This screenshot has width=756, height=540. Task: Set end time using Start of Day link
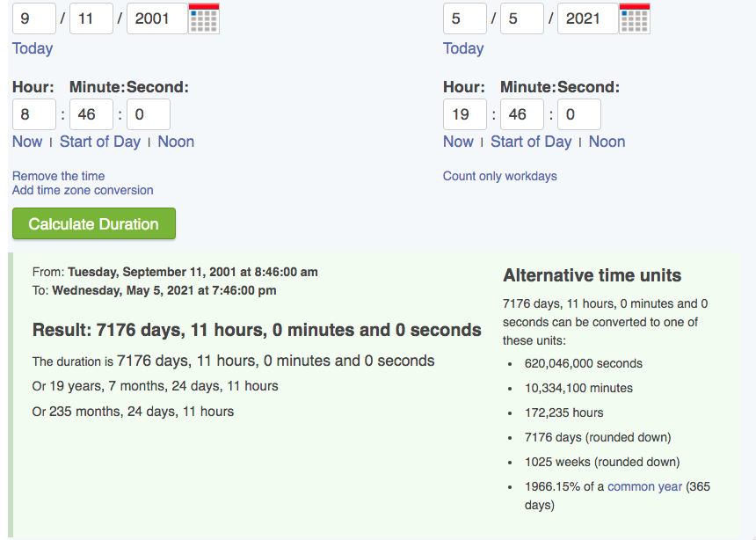[x=531, y=142]
